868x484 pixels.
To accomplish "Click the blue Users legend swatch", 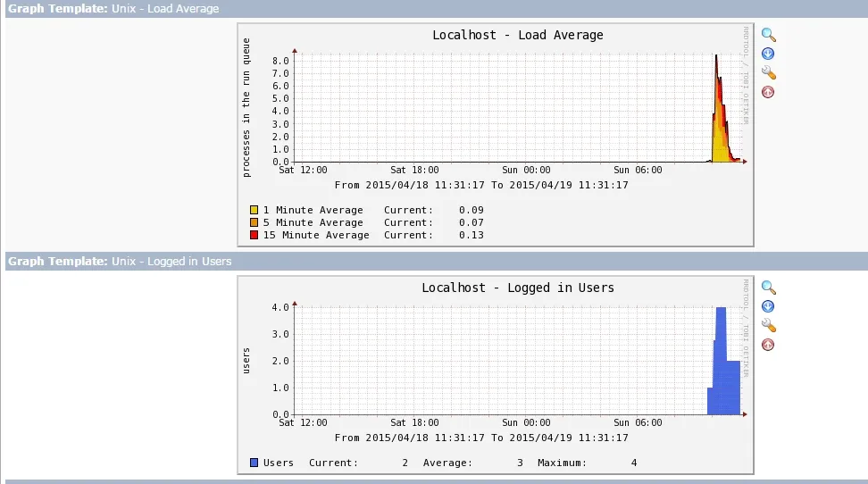I will pyautogui.click(x=255, y=463).
